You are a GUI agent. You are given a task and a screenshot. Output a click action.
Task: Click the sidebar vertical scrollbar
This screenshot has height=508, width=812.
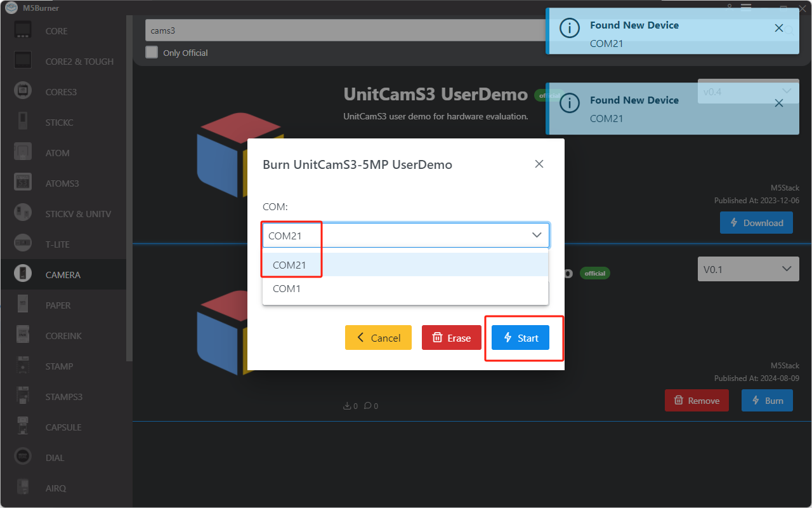coord(129,187)
